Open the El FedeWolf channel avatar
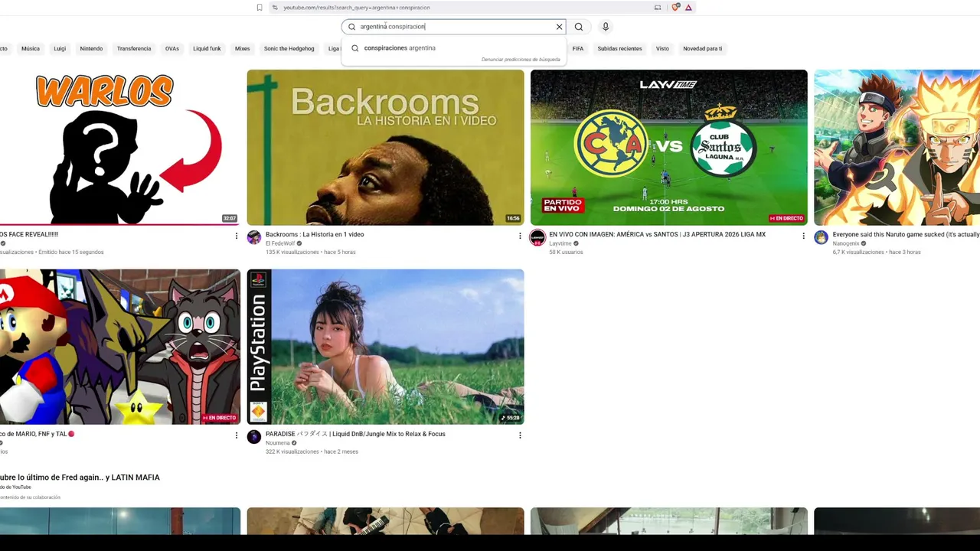Viewport: 980px width, 551px height. pyautogui.click(x=254, y=237)
